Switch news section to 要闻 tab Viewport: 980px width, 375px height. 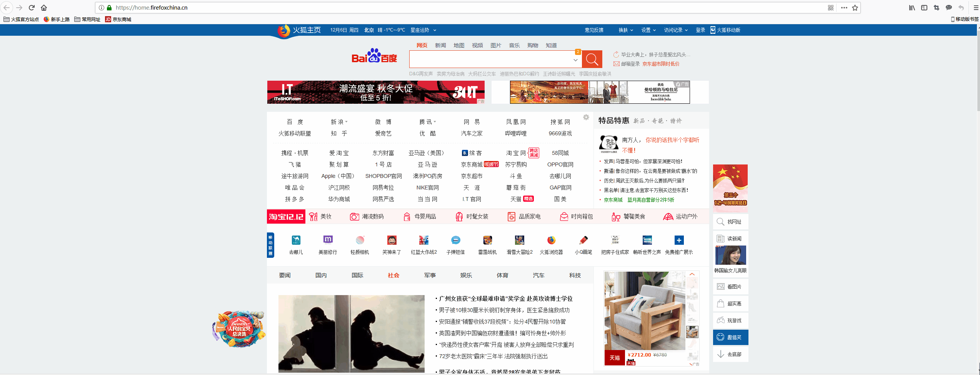(285, 275)
